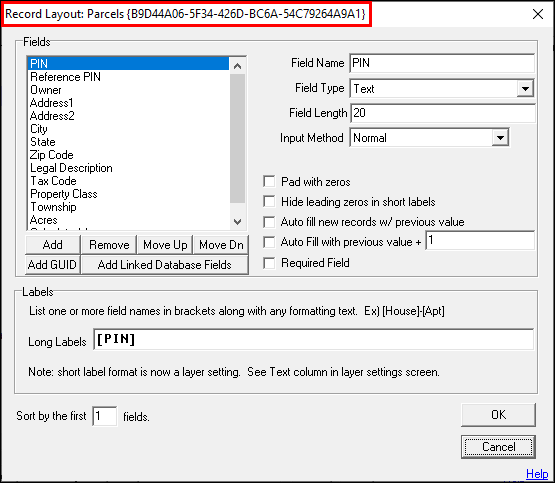The height and width of the screenshot is (483, 555).
Task: Click Add Linked Database Fields button
Action: click(x=165, y=265)
